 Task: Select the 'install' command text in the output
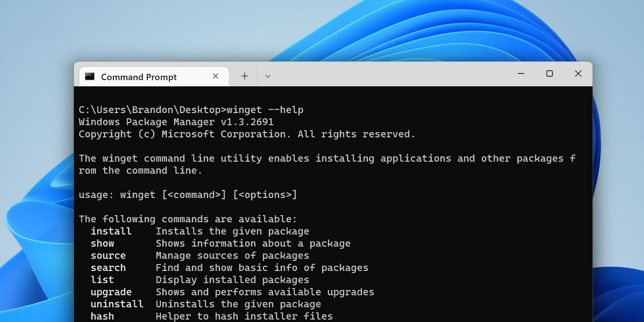click(111, 231)
